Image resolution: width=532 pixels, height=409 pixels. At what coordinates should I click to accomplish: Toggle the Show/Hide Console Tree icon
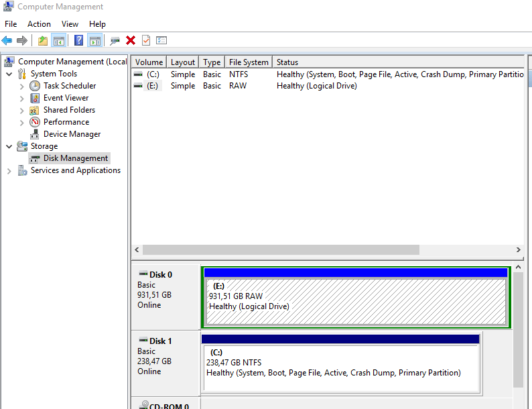point(58,41)
